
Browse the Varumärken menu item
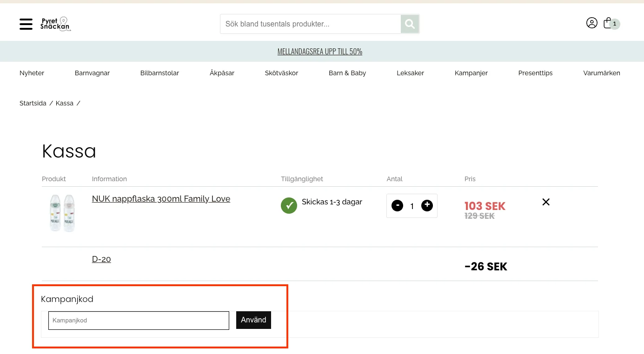click(x=601, y=73)
